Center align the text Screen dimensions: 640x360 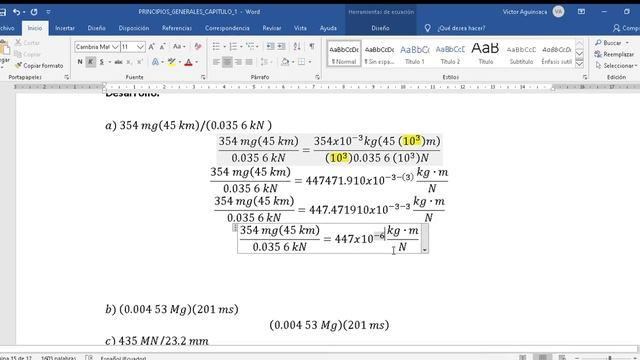(x=227, y=62)
